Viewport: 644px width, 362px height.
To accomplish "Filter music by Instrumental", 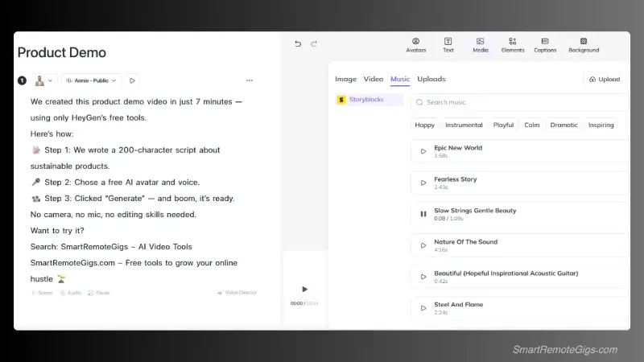I will point(464,125).
